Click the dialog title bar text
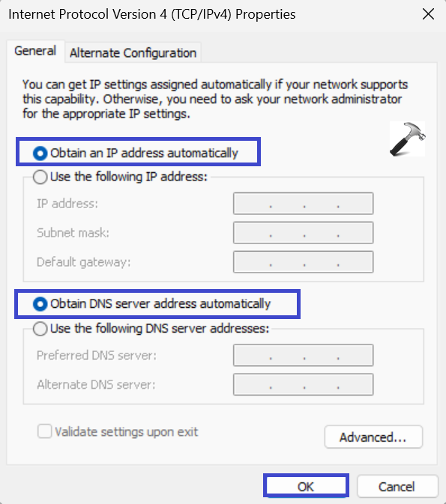 pyautogui.click(x=152, y=14)
